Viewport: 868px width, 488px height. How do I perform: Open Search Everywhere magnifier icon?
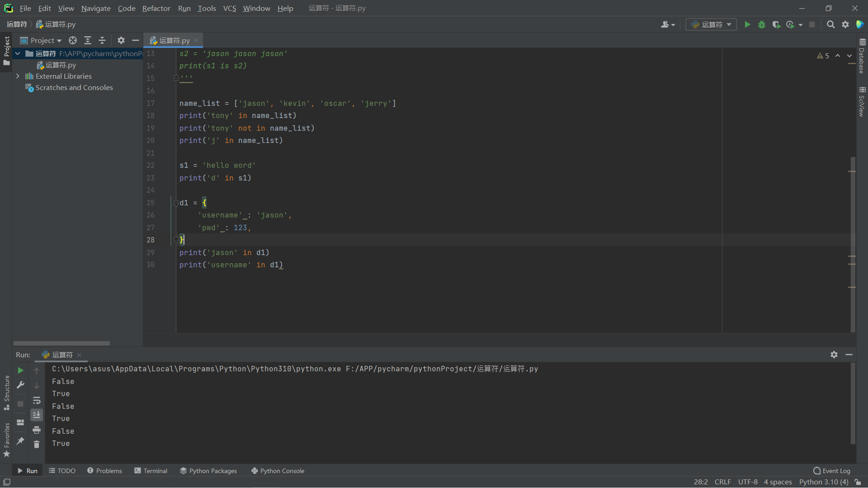pos(830,24)
